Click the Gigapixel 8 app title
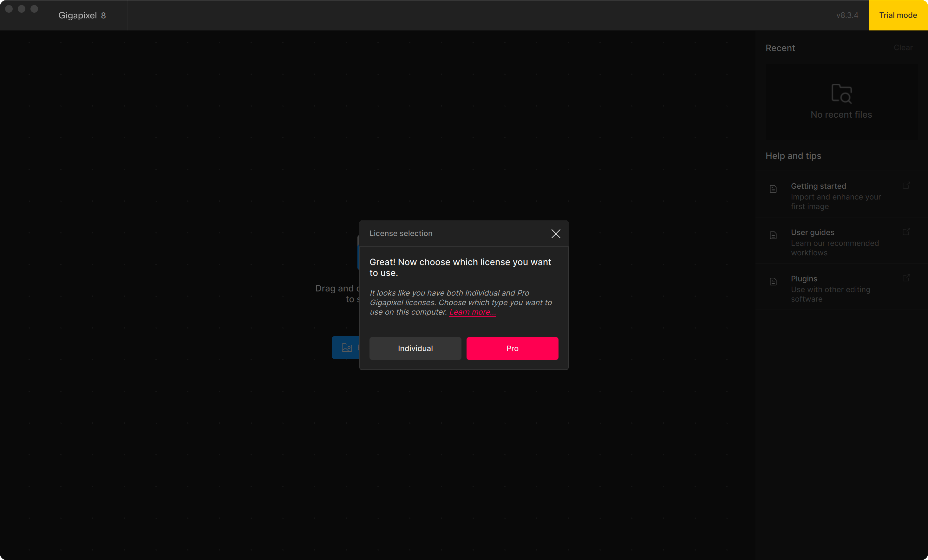Screen dimensions: 928x560 click(x=82, y=16)
